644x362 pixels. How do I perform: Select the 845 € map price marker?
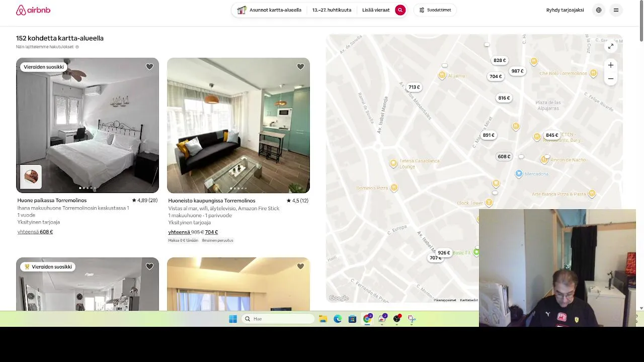(x=552, y=135)
